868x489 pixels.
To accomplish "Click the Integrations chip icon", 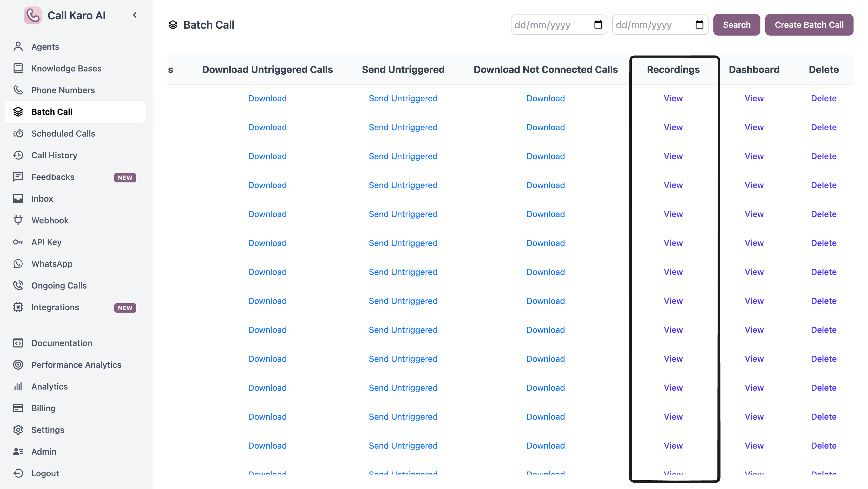I will coord(18,307).
